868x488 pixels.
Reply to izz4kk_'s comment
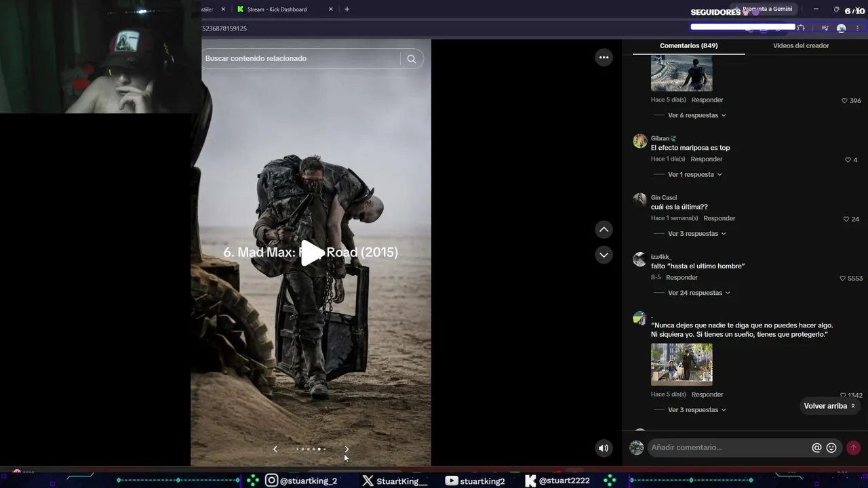click(682, 278)
